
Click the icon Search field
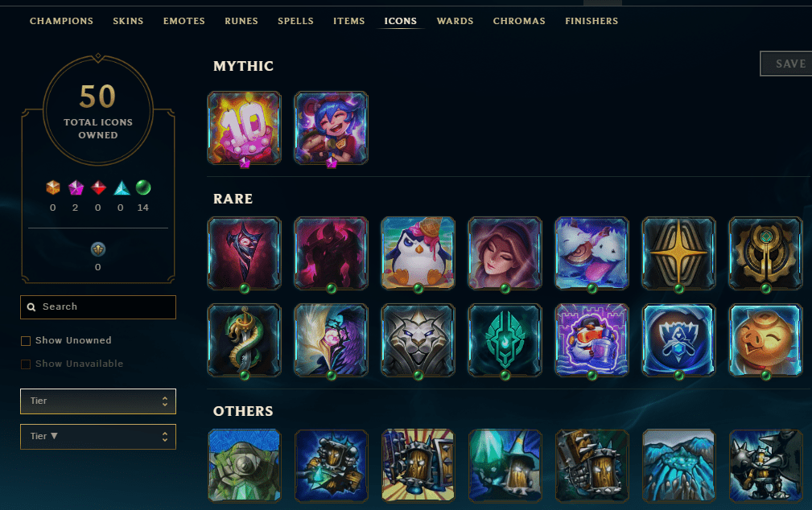coord(98,307)
